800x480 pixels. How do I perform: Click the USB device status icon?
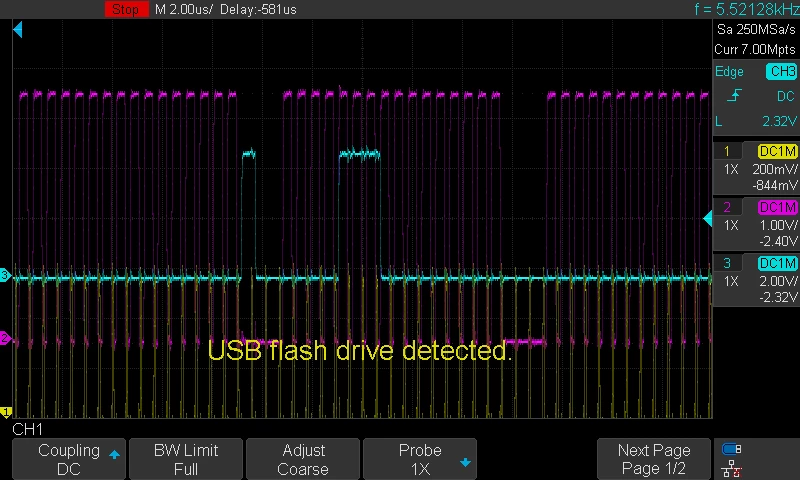(732, 449)
